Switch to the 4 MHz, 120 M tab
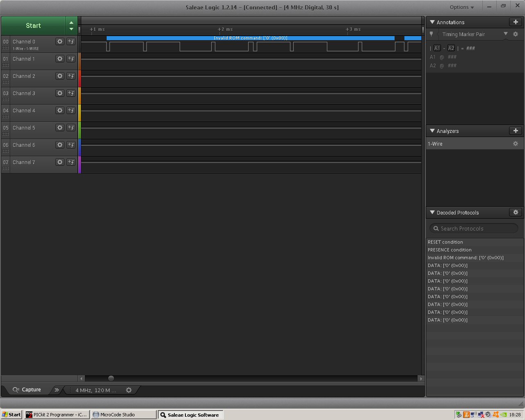This screenshot has width=525, height=420. pyautogui.click(x=96, y=390)
